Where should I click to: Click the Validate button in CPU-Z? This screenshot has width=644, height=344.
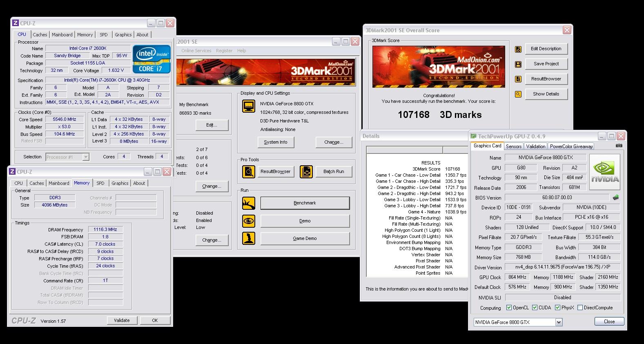click(x=122, y=320)
